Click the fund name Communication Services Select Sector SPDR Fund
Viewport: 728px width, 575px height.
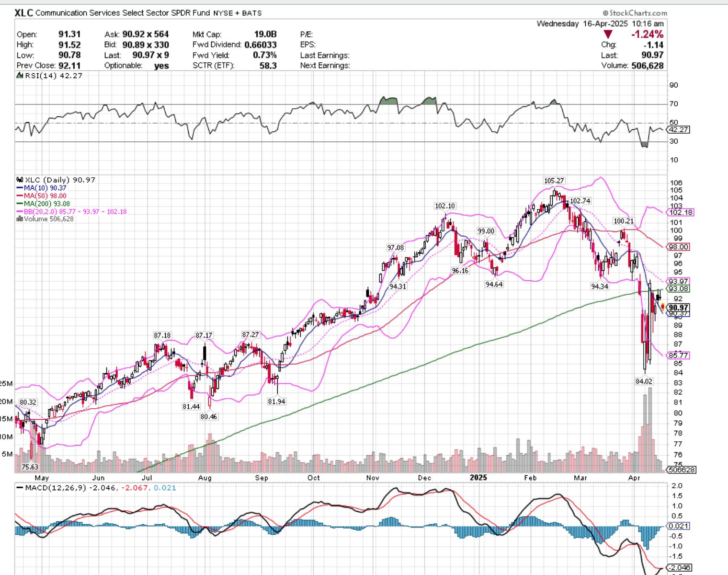(123, 13)
